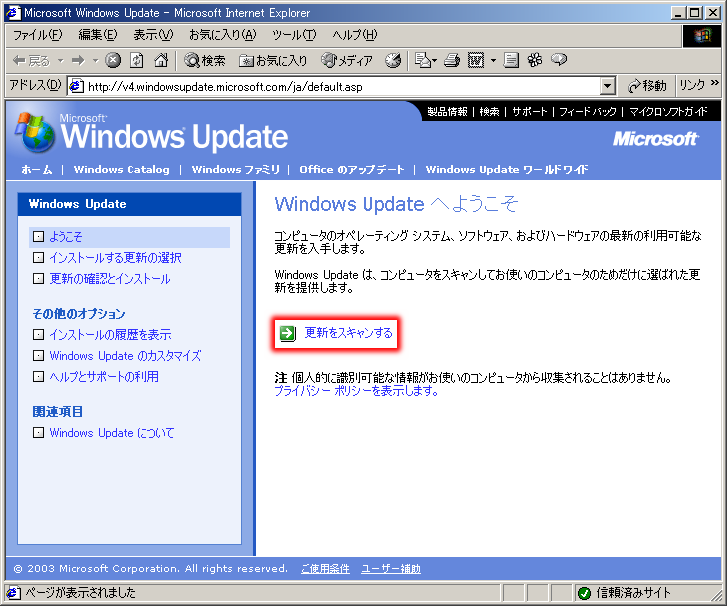Screen dimensions: 727x606
Task: Click the Mail icon in toolbar
Action: [422, 60]
